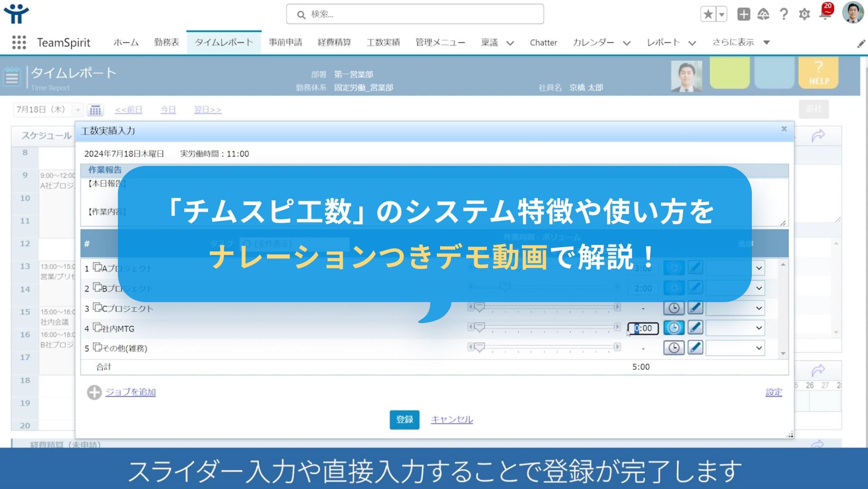This screenshot has width=868, height=489.
Task: Click the plus icon beside ジョブを追加
Action: 94,393
